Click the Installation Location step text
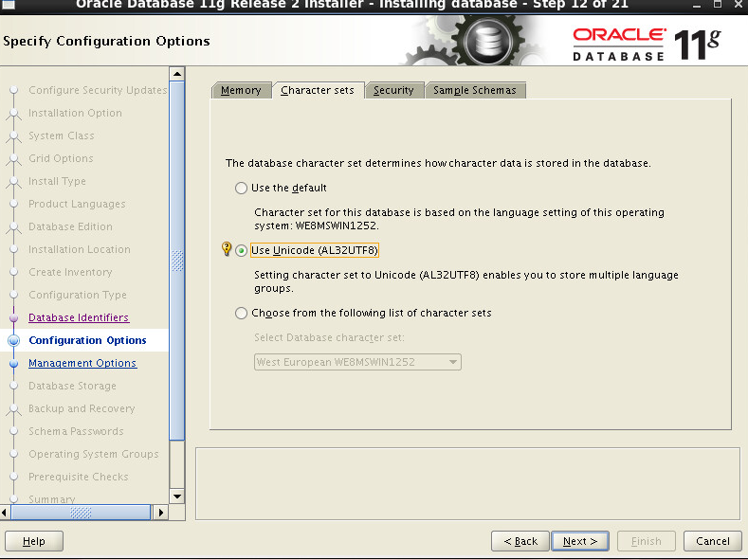The image size is (748, 560). tap(80, 249)
